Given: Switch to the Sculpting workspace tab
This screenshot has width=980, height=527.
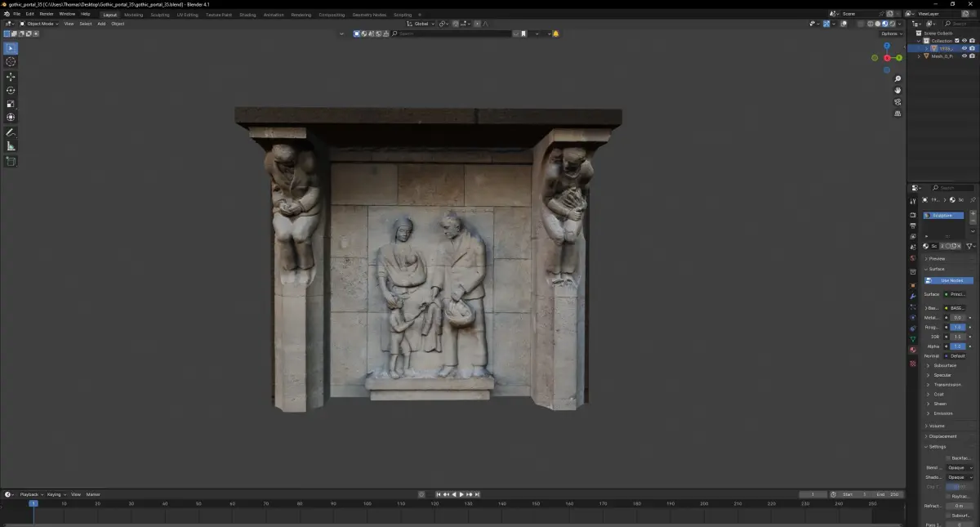Looking at the screenshot, I should pos(160,15).
